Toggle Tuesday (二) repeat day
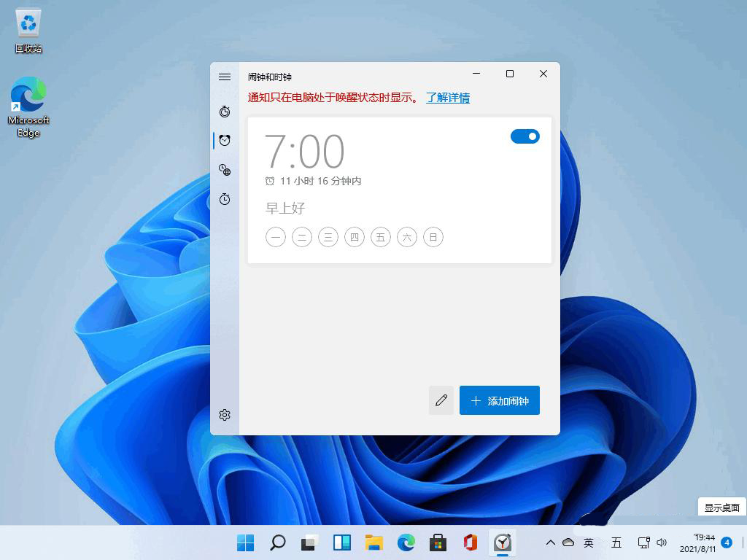Screen dimensions: 747x560 301,237
